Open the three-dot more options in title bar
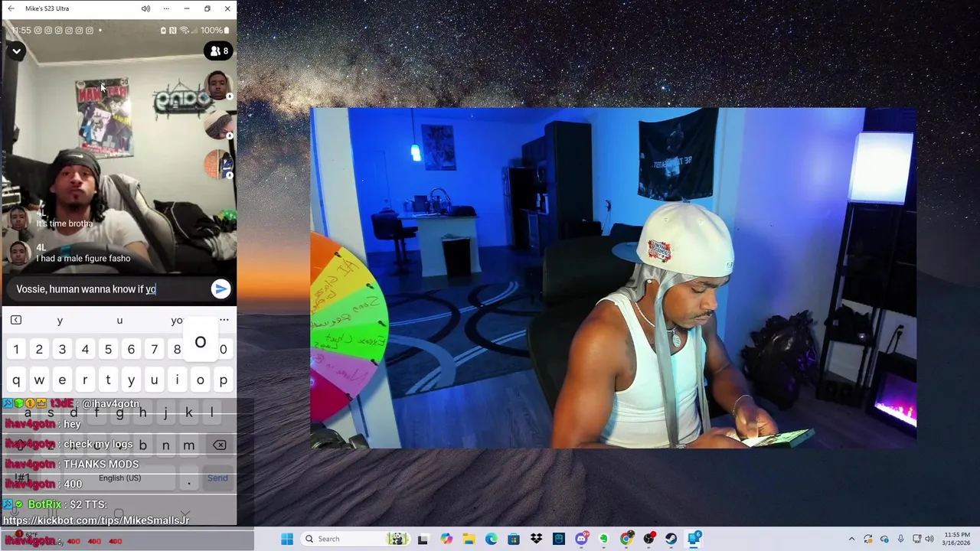980x551 pixels. tap(166, 8)
